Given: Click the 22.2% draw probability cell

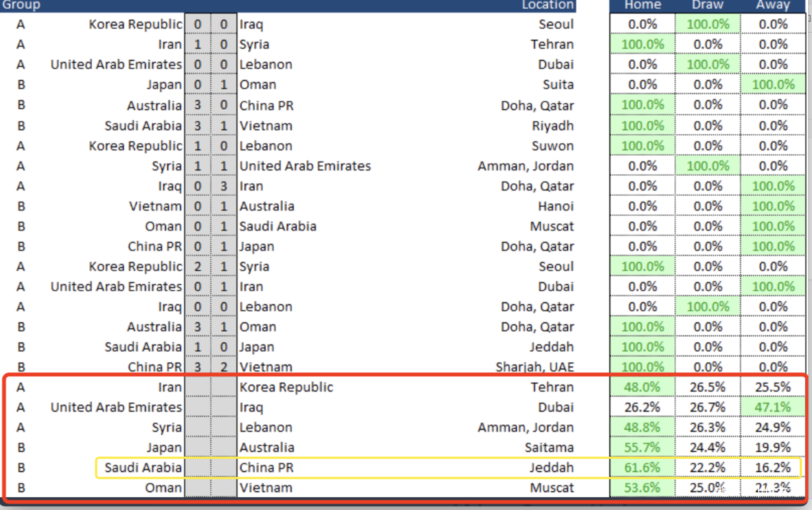Looking at the screenshot, I should tap(707, 468).
